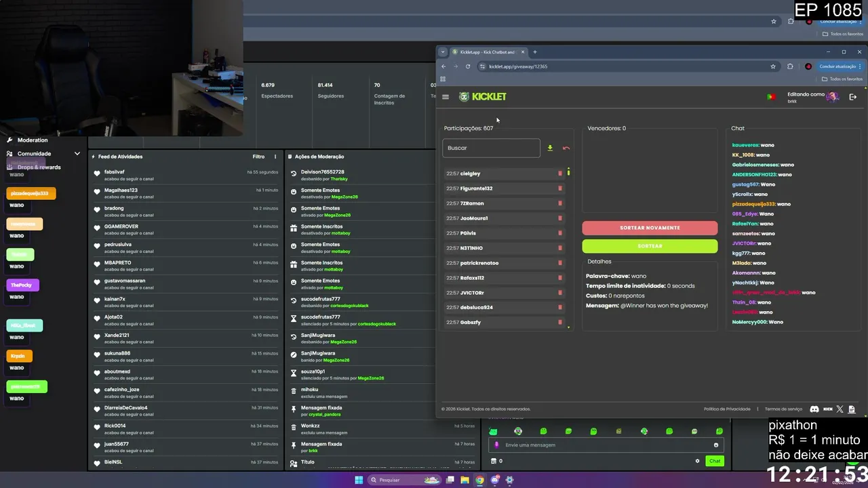This screenshot has height=488, width=868.
Task: Click the Kicklet logo
Action: coord(483,97)
